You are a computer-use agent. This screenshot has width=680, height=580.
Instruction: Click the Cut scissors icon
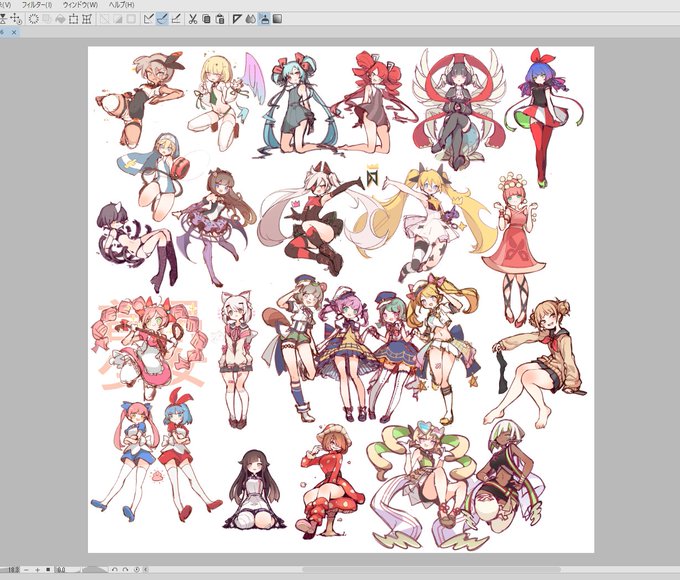click(x=193, y=19)
